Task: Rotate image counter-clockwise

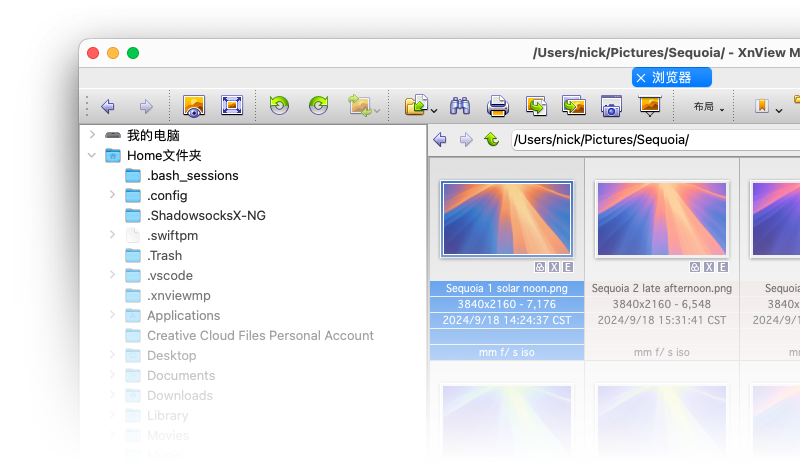Action: click(279, 106)
